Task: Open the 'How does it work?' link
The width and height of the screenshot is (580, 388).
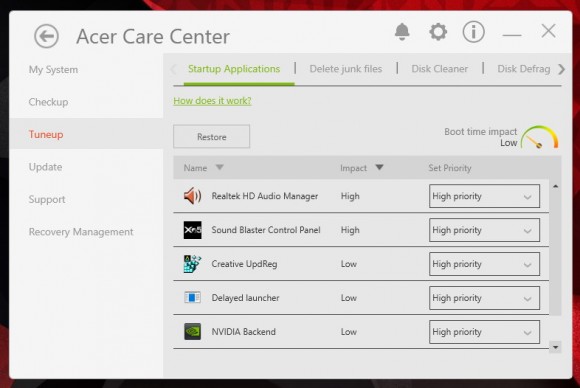Action: click(x=212, y=101)
